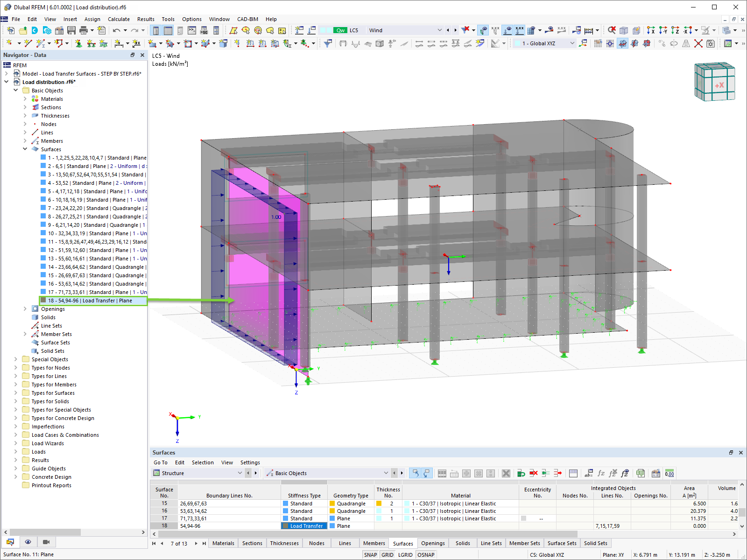The height and width of the screenshot is (560, 747).
Task: Switch to the Openings table tab
Action: pos(433,543)
